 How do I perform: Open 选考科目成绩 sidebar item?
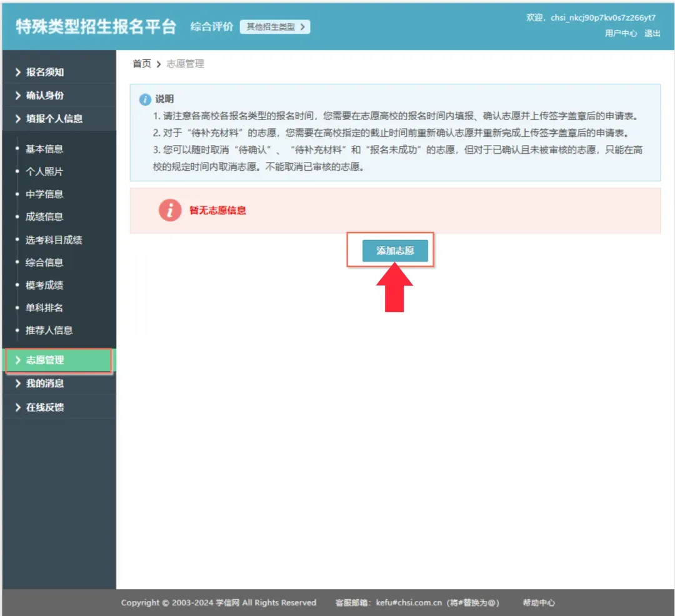(x=54, y=240)
